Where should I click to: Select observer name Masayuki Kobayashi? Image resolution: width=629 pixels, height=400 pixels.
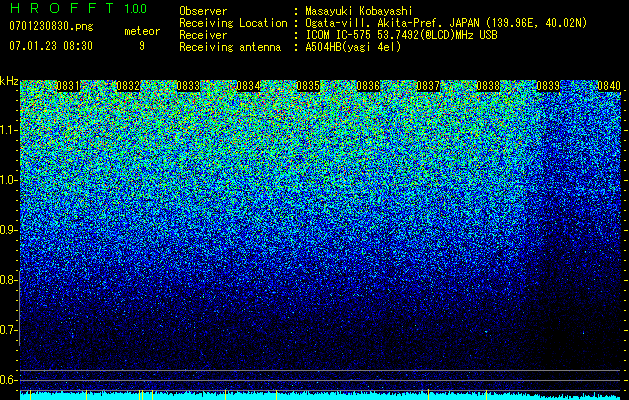click(359, 11)
